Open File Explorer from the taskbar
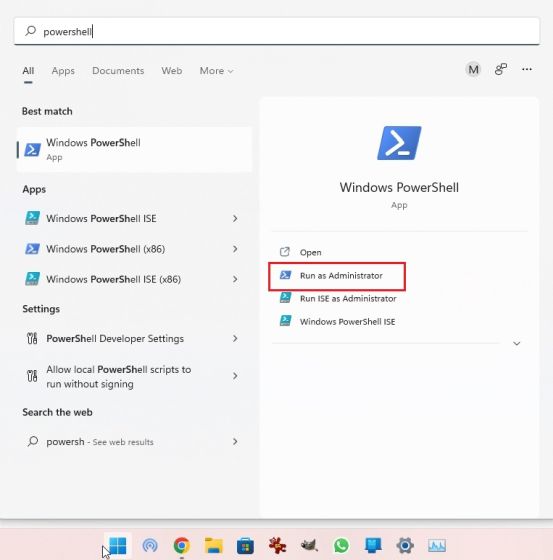 click(x=214, y=546)
